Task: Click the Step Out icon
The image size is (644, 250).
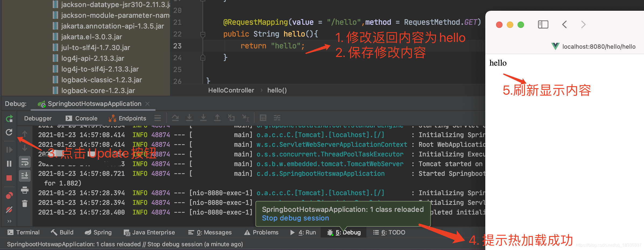Action: (x=217, y=118)
